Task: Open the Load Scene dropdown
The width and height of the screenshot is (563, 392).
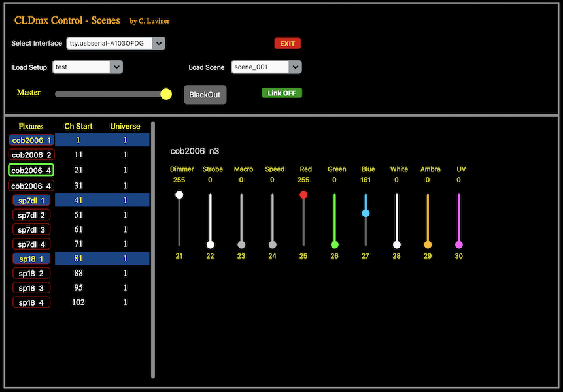Action: [266, 67]
